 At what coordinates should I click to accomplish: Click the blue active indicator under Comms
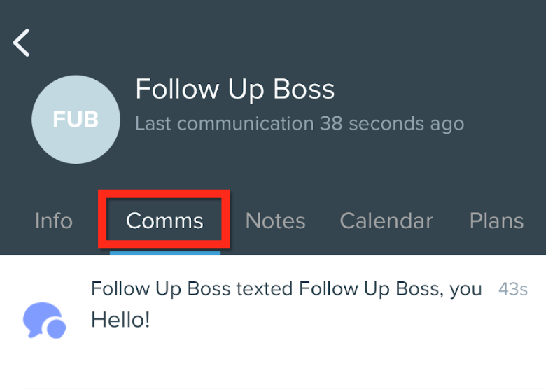coord(165,253)
